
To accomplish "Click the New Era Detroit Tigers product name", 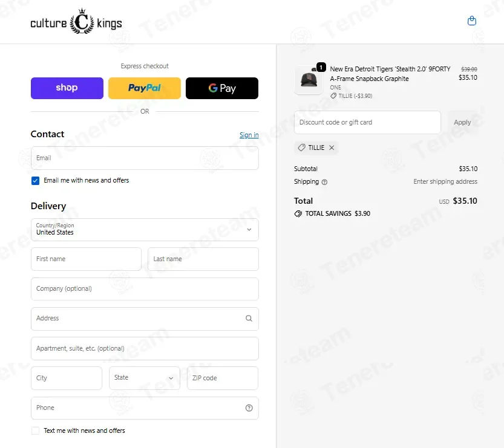I will pyautogui.click(x=390, y=74).
